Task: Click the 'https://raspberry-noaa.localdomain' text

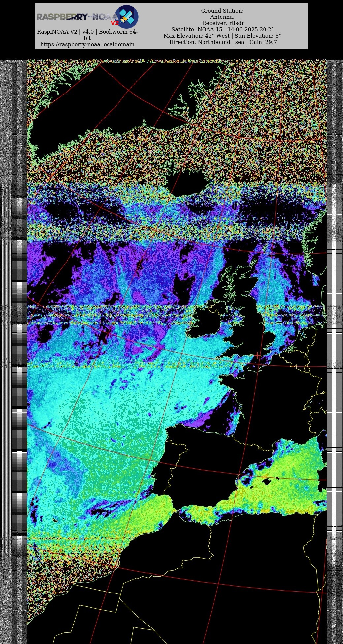Action: pyautogui.click(x=87, y=44)
